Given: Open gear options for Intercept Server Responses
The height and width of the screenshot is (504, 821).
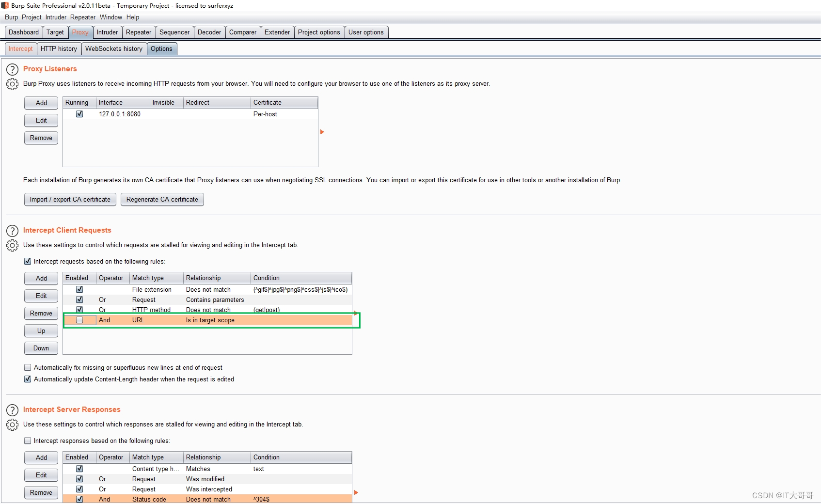Looking at the screenshot, I should click(12, 425).
